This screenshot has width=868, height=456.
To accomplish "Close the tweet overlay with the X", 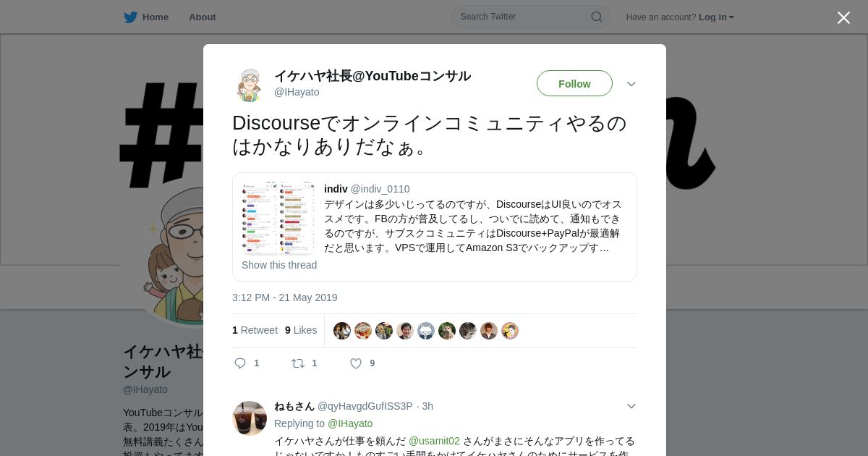I will (x=843, y=17).
